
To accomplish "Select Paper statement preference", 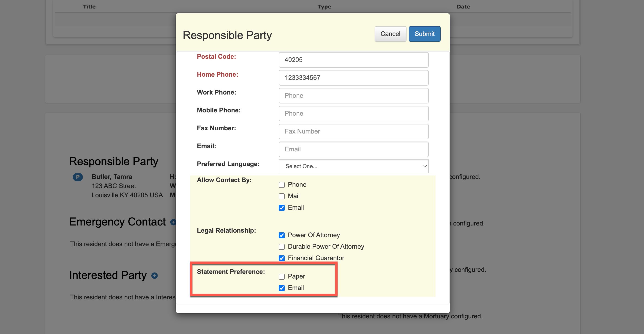I will [x=281, y=277].
